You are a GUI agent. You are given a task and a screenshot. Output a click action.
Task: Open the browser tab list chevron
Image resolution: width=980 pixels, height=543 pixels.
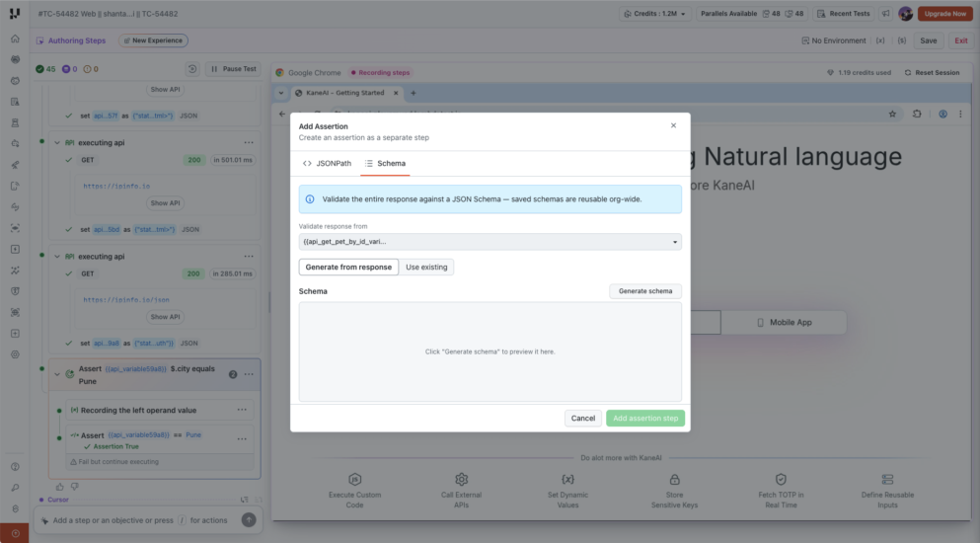[280, 93]
